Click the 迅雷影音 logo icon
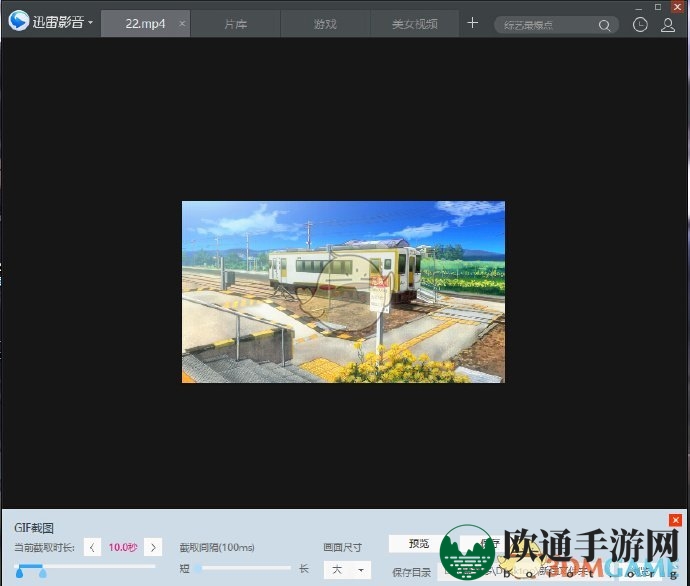This screenshot has height=586, width=690. pyautogui.click(x=18, y=21)
